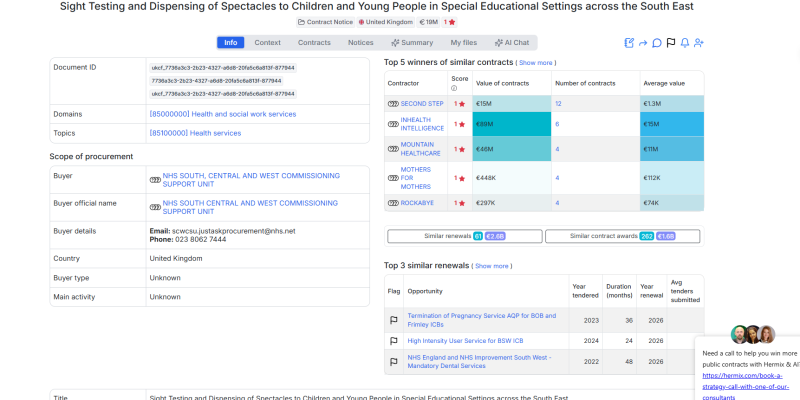Image resolution: width=800 pixels, height=400 pixels.
Task: Click the €448K value of contracts cell
Action: click(x=512, y=178)
